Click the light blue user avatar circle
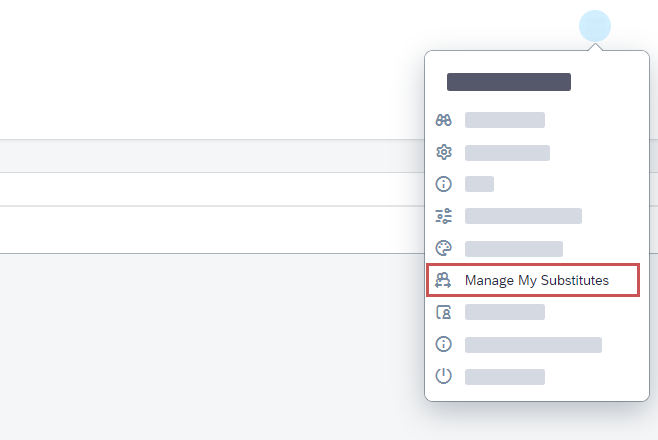The height and width of the screenshot is (440, 658). click(595, 26)
